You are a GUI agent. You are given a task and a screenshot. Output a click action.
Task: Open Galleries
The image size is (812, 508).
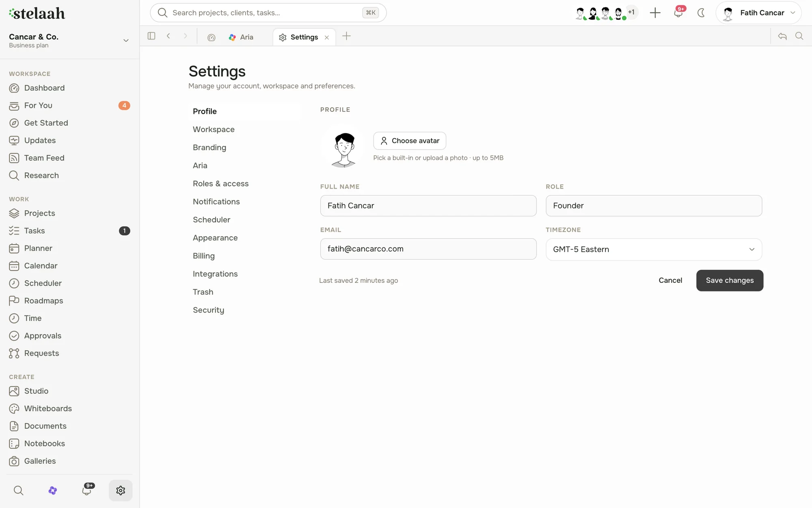(x=69, y=460)
